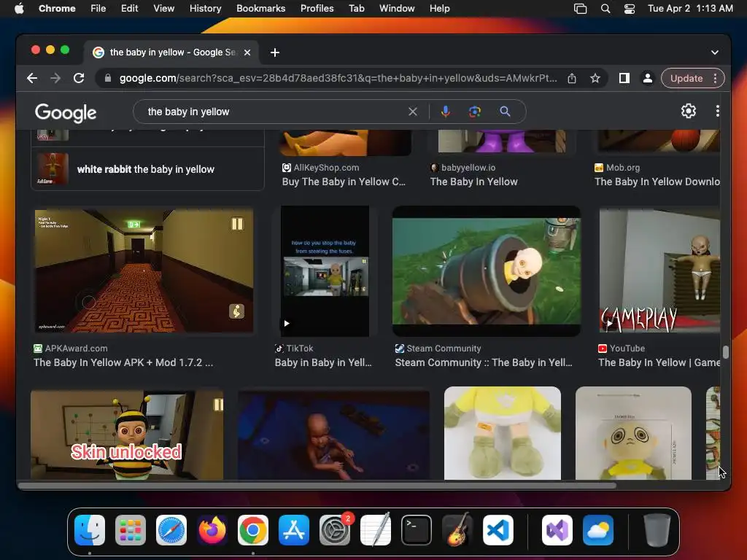Open 'Buy The Baby in Yellow' AllKeyShop result

[344, 182]
